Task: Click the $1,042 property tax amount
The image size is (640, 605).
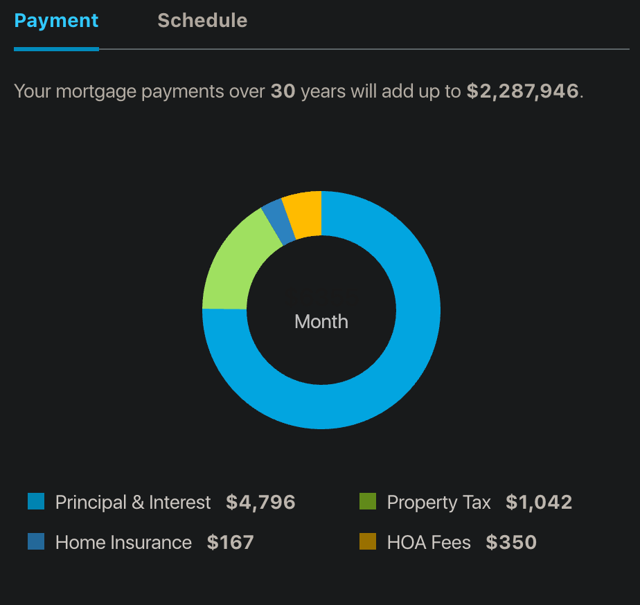Action: click(539, 502)
